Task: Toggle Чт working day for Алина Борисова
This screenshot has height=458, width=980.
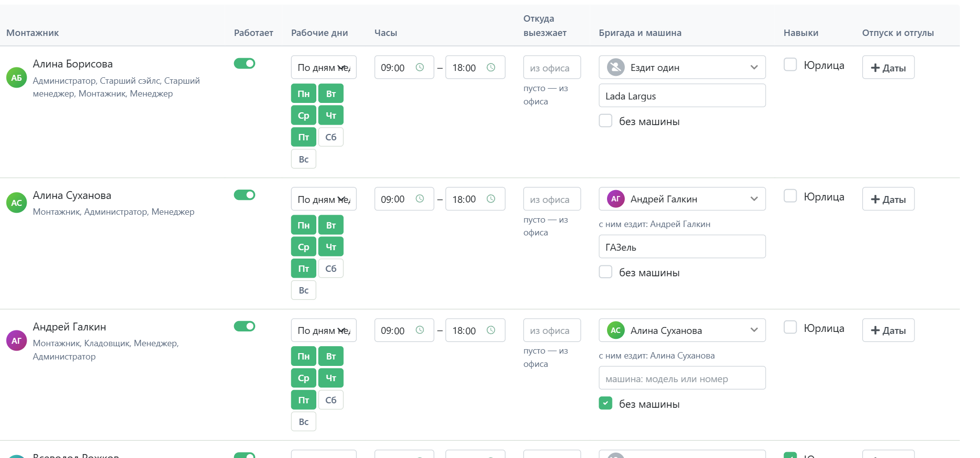Action: (331, 115)
